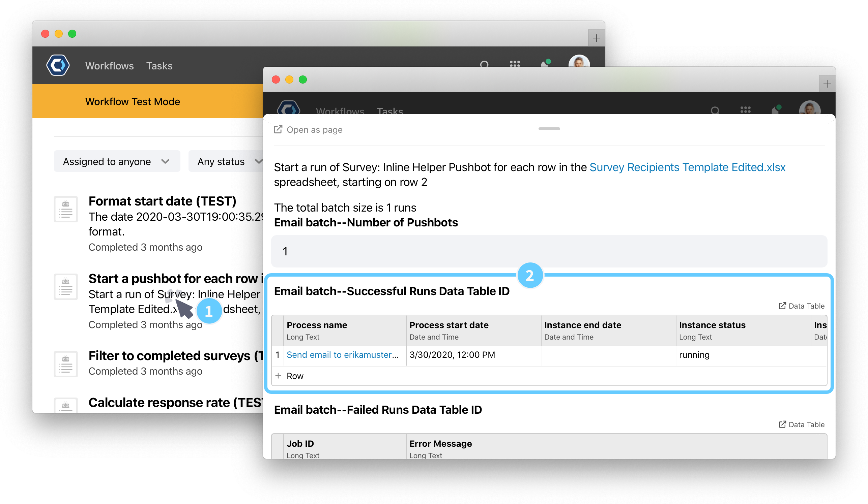Click 'Instance status' column header

pyautogui.click(x=743, y=330)
